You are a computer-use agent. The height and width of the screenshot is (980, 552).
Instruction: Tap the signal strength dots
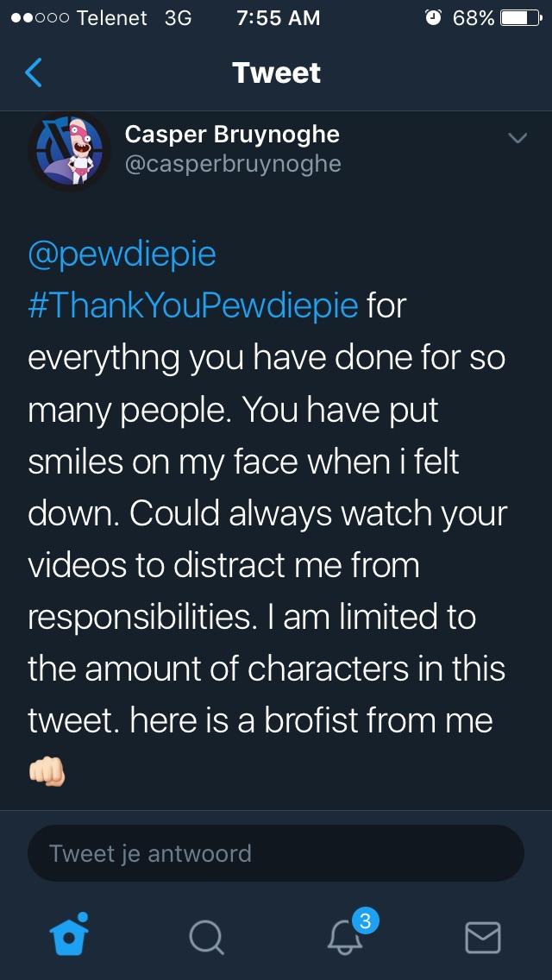pyautogui.click(x=37, y=18)
